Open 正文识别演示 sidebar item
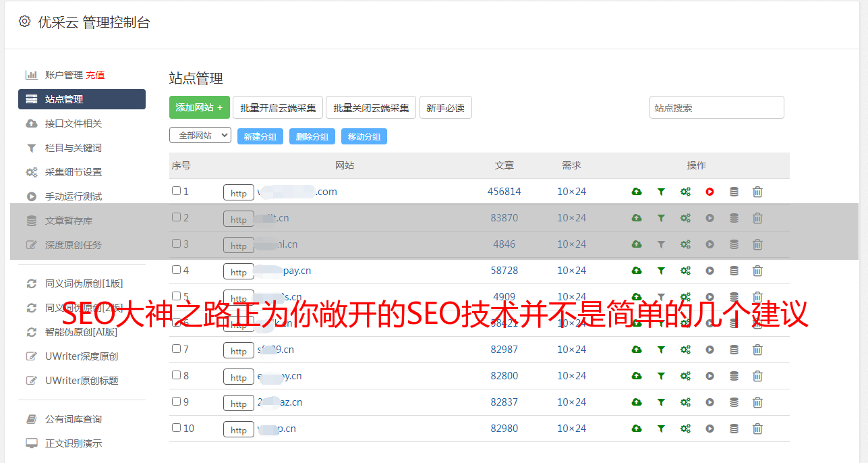Screen dimensions: 868x463 tap(74, 443)
